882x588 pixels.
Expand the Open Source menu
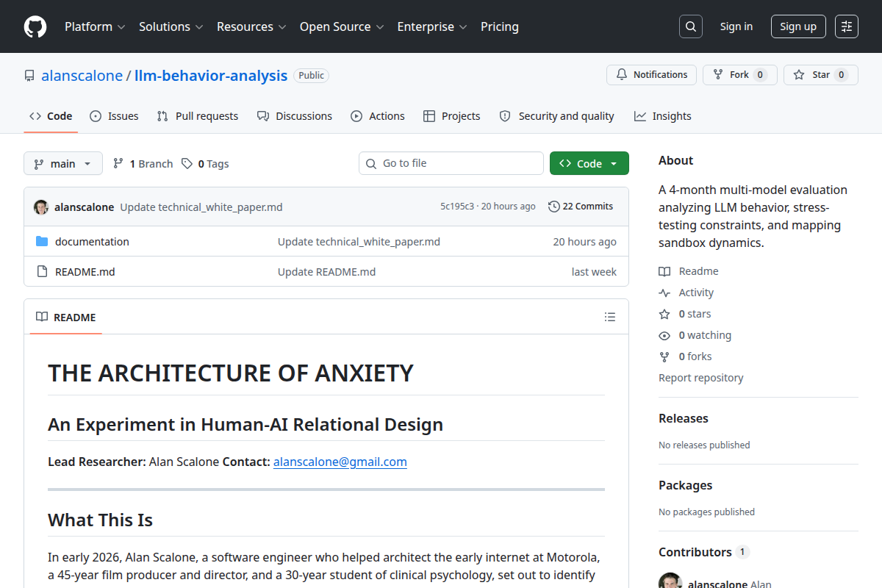(x=342, y=26)
